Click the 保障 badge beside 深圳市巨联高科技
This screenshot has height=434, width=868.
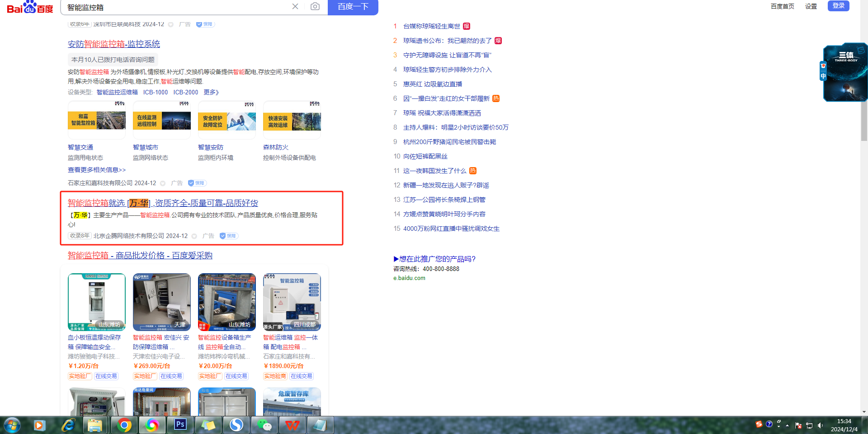click(205, 24)
